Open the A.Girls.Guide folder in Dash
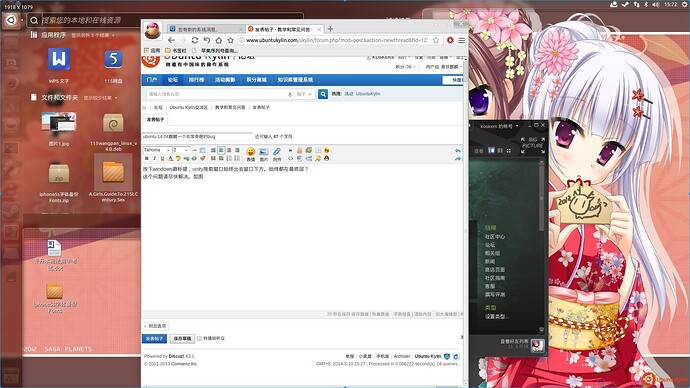 113,178
